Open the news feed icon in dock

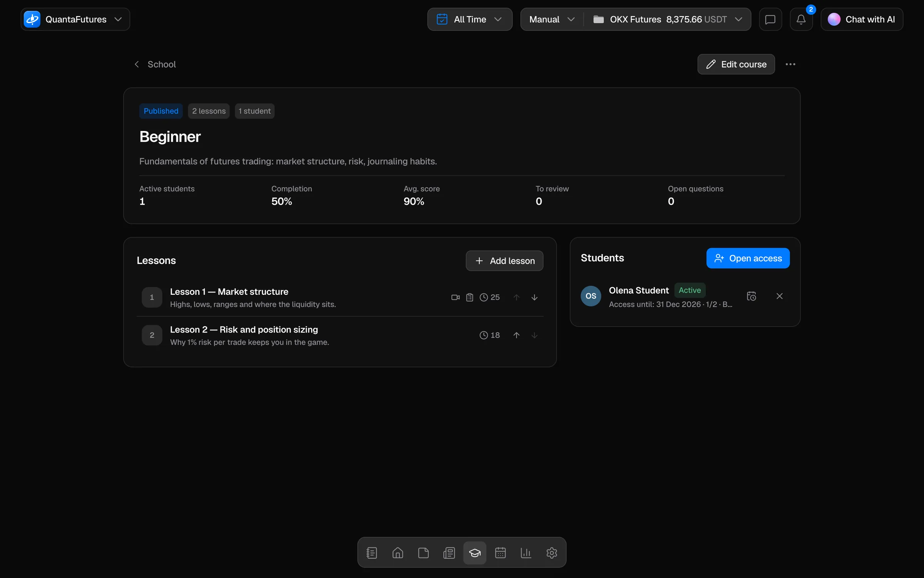coord(449,553)
